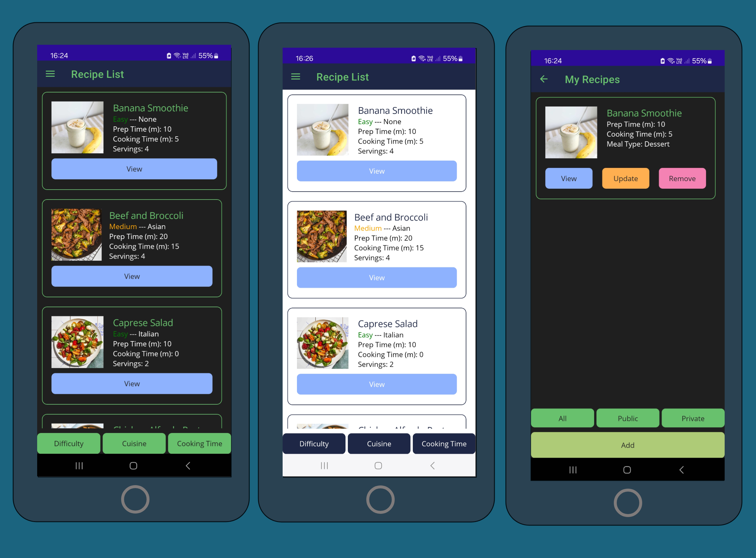The height and width of the screenshot is (558, 756).
Task: Select the Cuisine tab (middle screen)
Action: point(377,443)
